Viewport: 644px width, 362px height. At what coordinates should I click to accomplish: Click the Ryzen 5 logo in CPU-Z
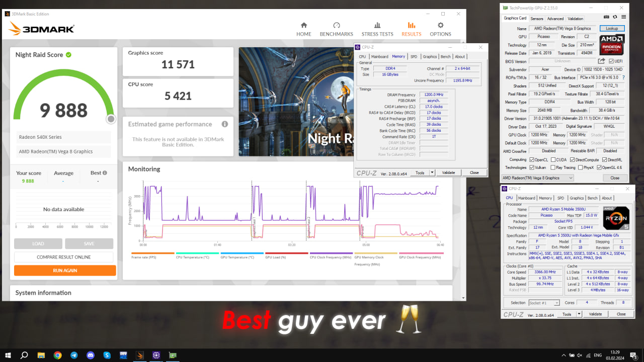tap(616, 218)
